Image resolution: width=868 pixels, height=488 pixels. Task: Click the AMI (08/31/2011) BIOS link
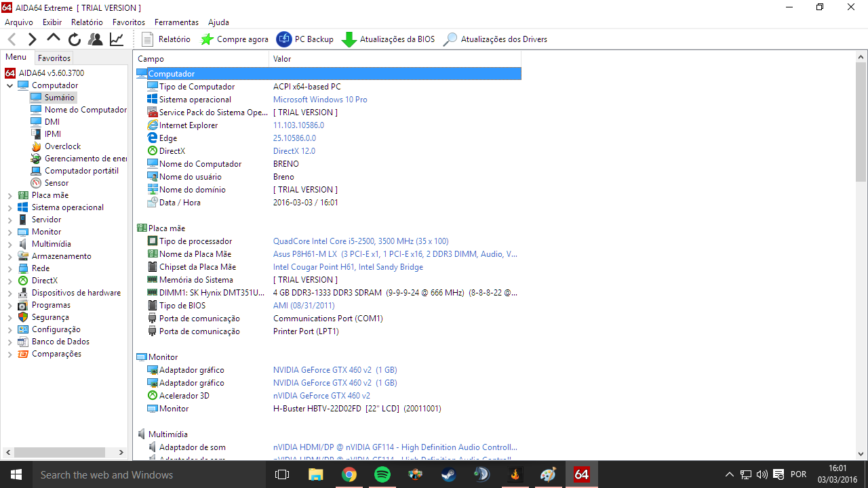pyautogui.click(x=304, y=306)
